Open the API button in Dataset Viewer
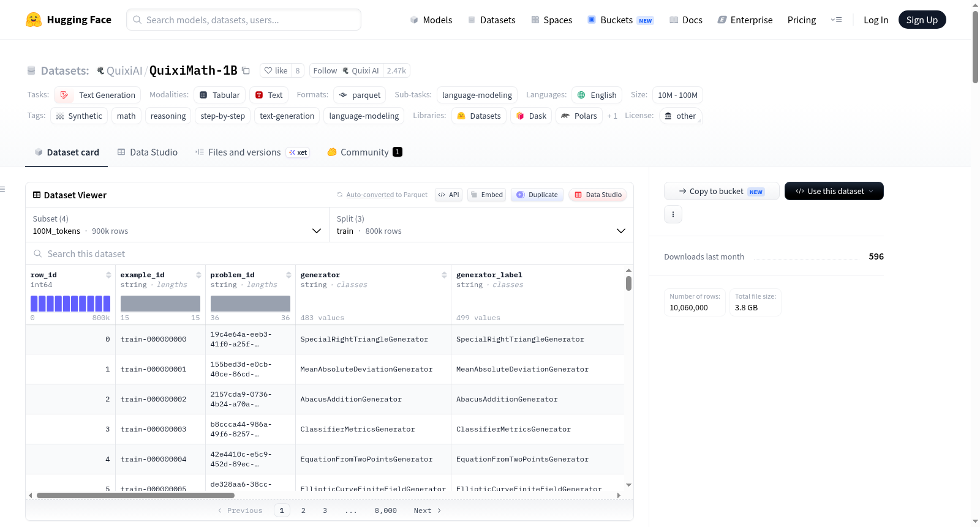 point(448,195)
